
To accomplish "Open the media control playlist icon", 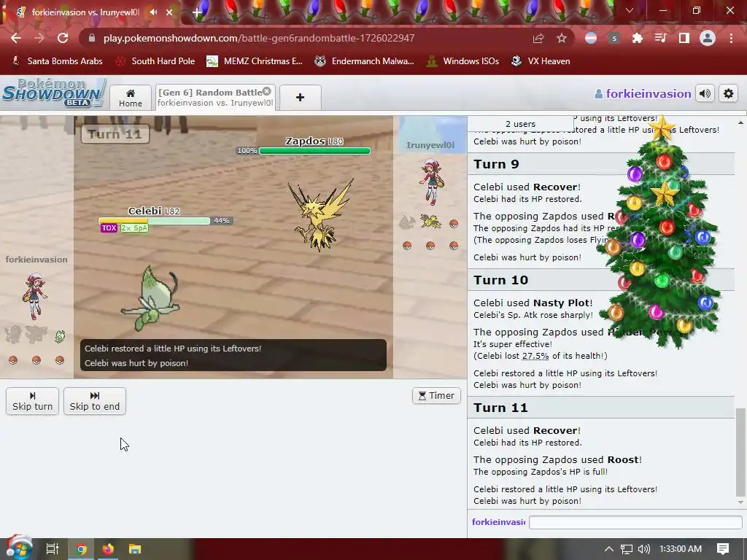I will click(x=660, y=38).
